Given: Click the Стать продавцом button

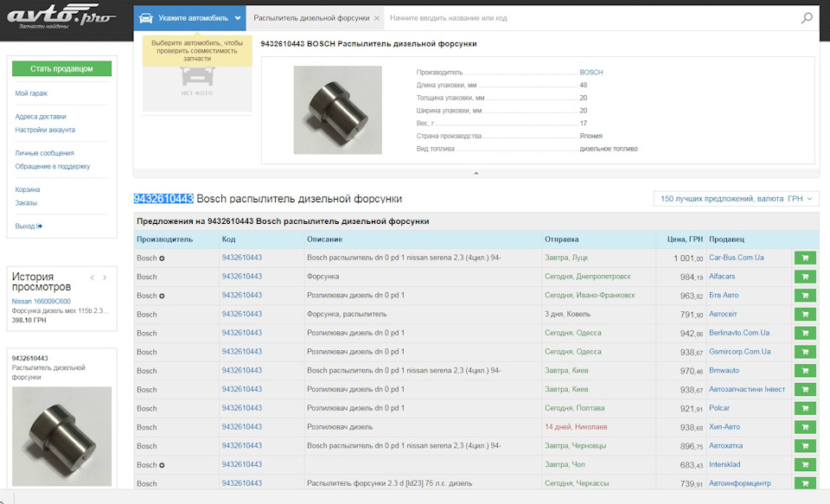Looking at the screenshot, I should [62, 68].
